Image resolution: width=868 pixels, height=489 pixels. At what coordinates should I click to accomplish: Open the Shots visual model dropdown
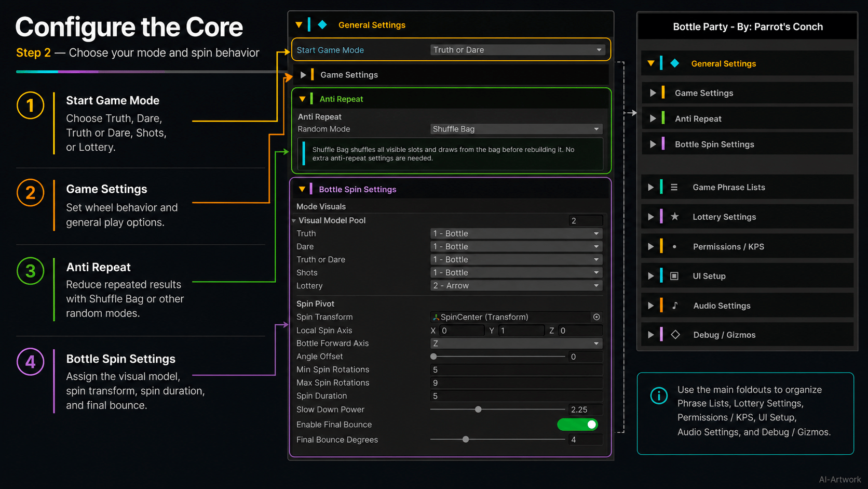pyautogui.click(x=517, y=272)
